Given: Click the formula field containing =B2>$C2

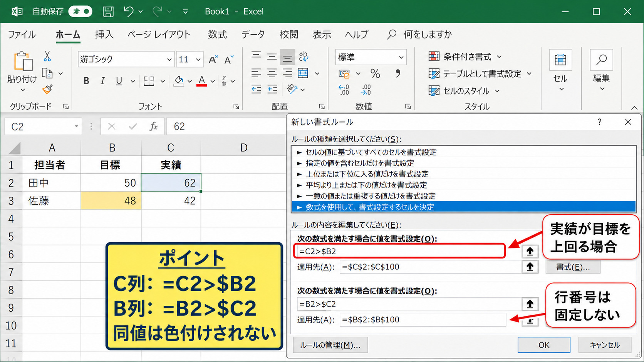Looking at the screenshot, I should 409,304.
